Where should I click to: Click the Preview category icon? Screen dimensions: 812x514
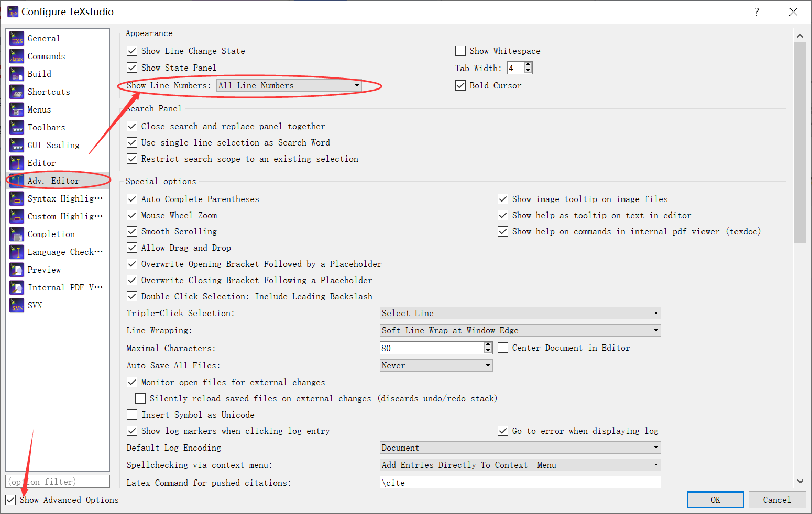17,270
